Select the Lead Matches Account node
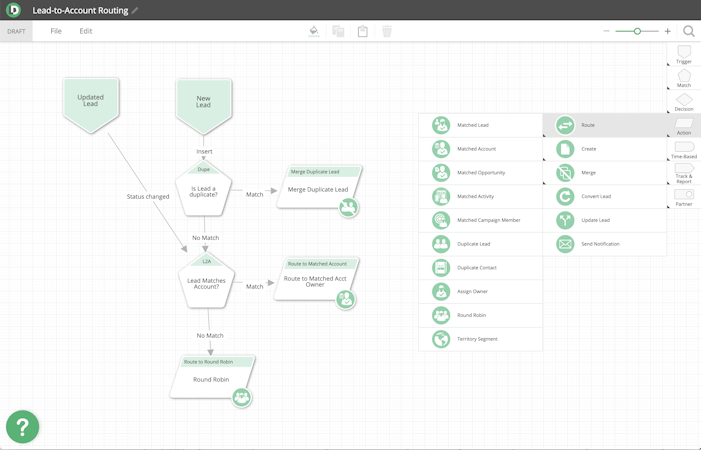Screen dimensions: 701x450 click(x=206, y=281)
